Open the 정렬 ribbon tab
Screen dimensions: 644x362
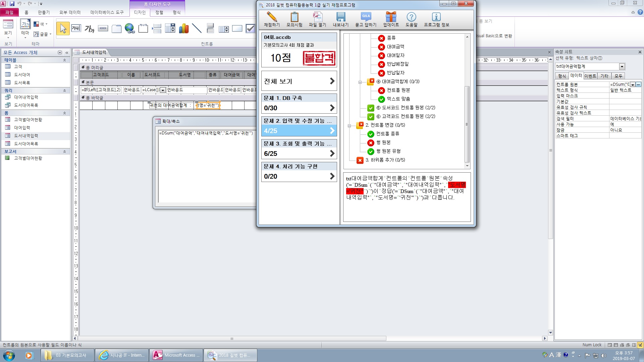tap(159, 12)
